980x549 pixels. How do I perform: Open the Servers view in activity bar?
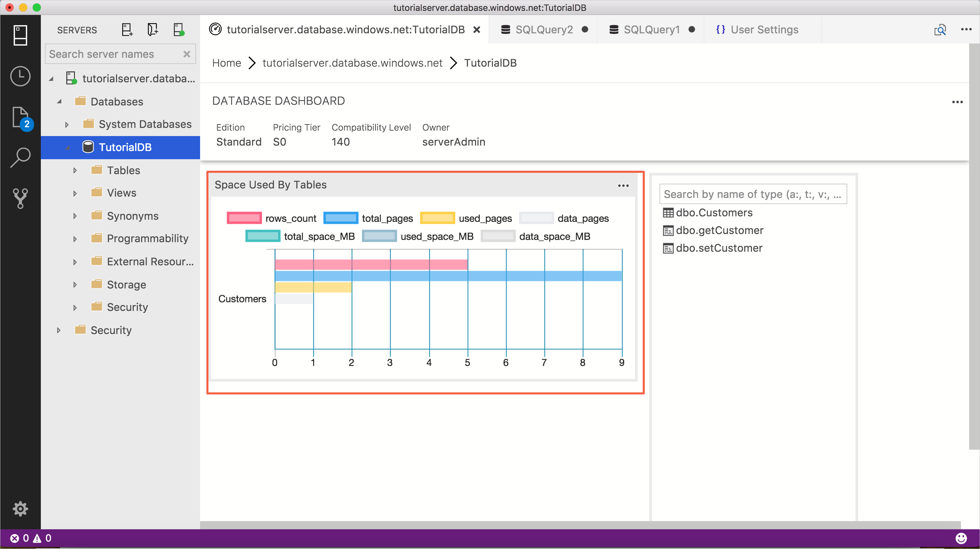click(x=20, y=35)
